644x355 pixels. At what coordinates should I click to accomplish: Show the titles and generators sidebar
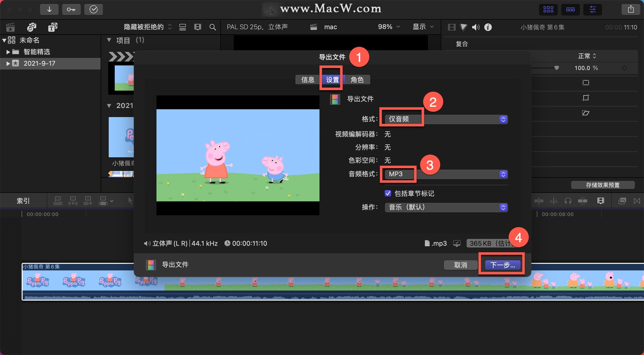point(53,27)
